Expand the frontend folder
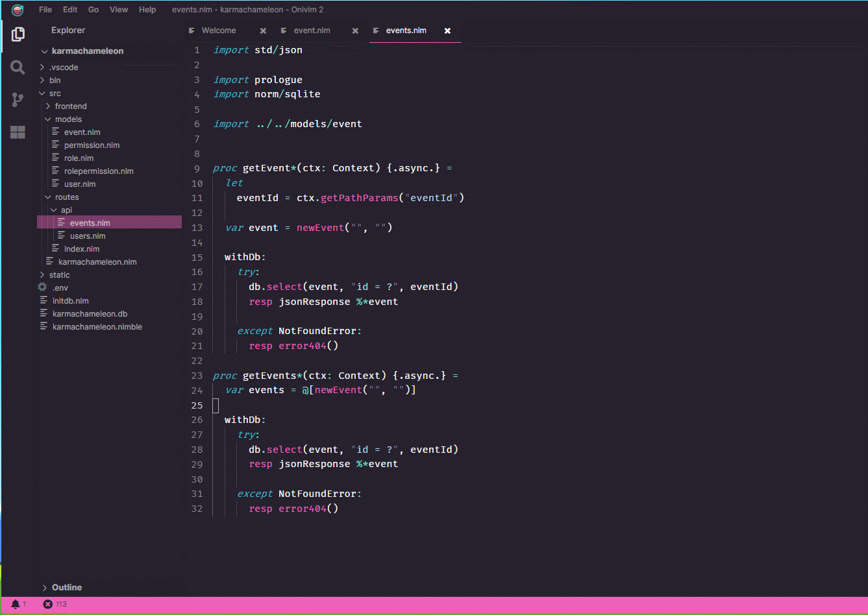This screenshot has height=615, width=868. click(48, 106)
